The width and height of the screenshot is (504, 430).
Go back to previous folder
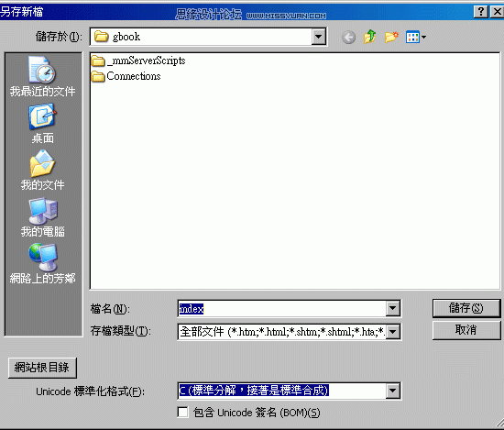tap(349, 38)
